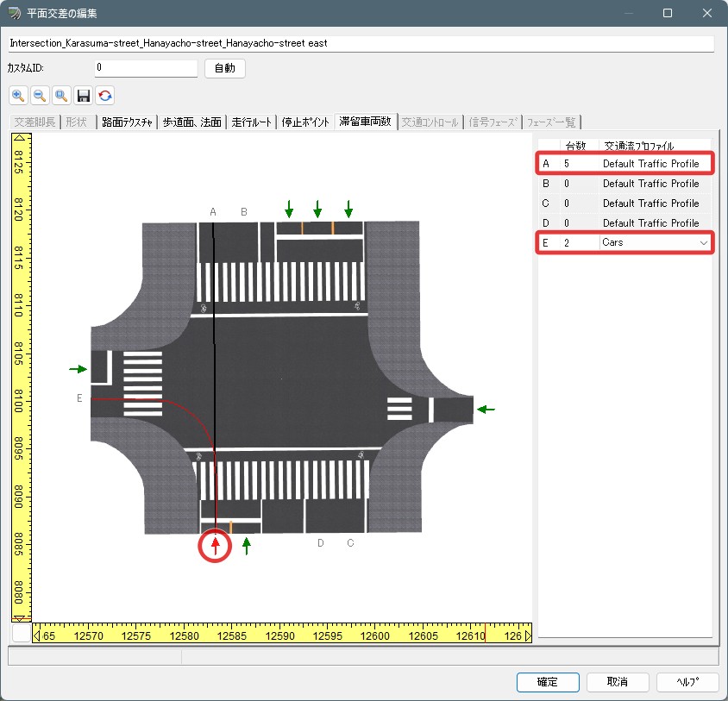The height and width of the screenshot is (701, 728).
Task: Click the floppy disk save icon
Action: [84, 96]
